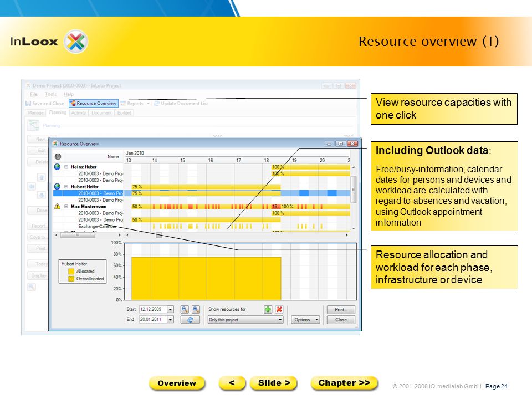
Task: Click the InLoox logo icon
Action: 76,42
